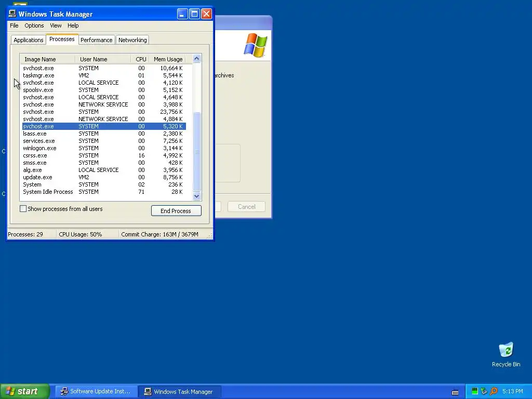This screenshot has height=399, width=532.
Task: Switch to the Networking tab
Action: point(132,40)
